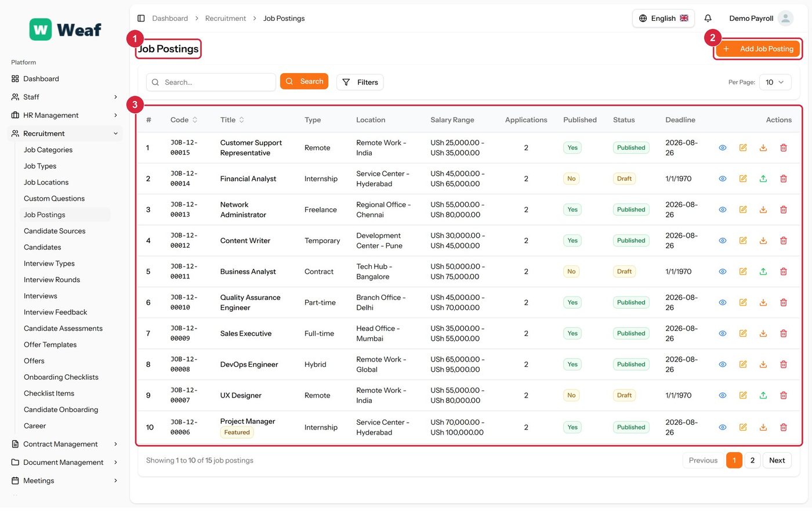Screen dimensions: 812x513
Task: View eye icon for UX Designer
Action: point(723,395)
